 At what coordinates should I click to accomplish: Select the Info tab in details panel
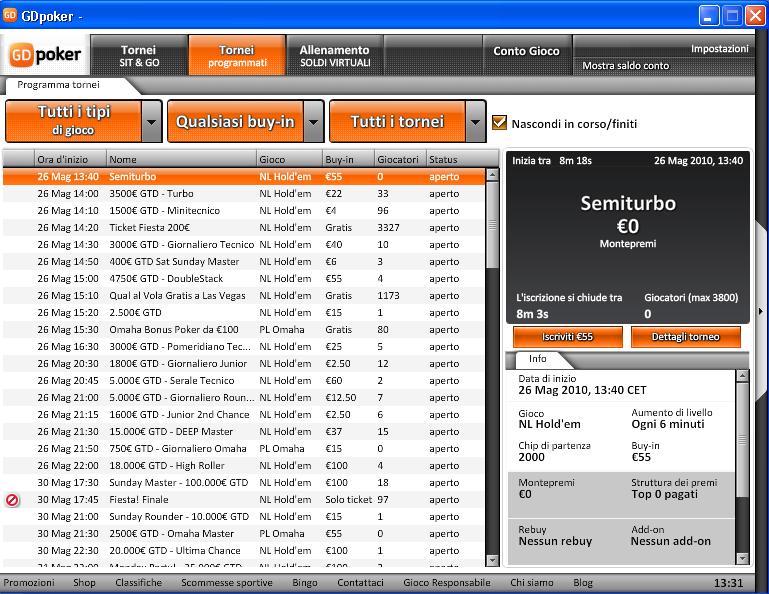(538, 359)
